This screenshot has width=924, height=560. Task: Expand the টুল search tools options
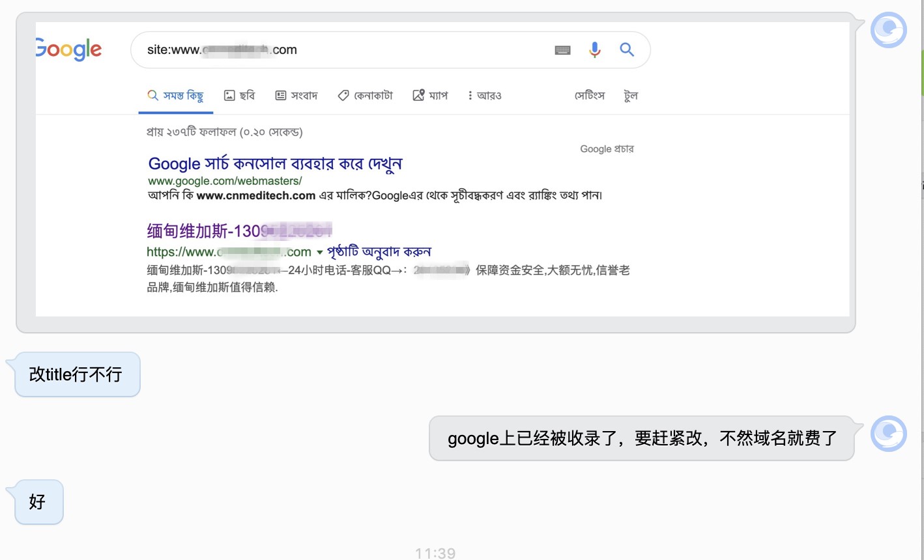[629, 95]
